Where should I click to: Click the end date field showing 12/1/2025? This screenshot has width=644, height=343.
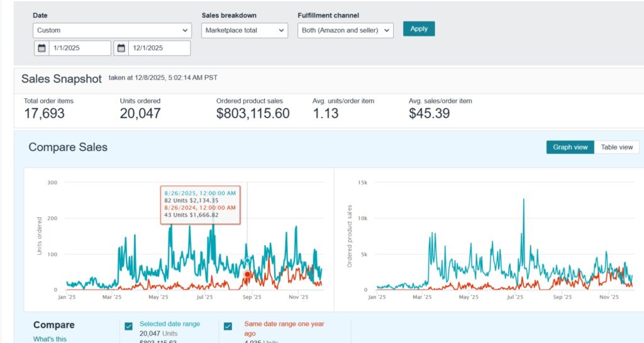coord(158,48)
